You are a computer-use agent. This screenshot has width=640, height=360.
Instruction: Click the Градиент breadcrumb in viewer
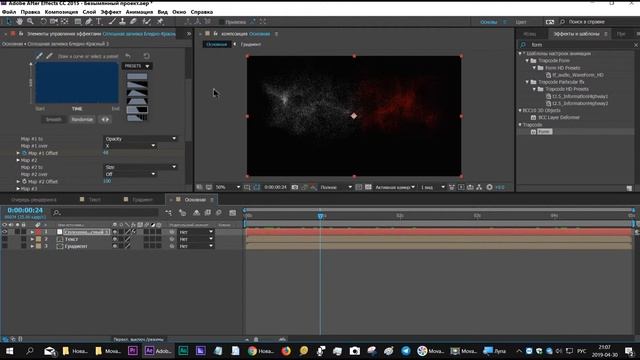[x=251, y=44]
